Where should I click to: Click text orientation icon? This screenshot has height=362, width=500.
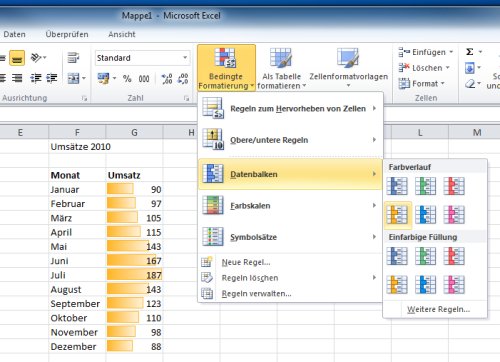36,58
